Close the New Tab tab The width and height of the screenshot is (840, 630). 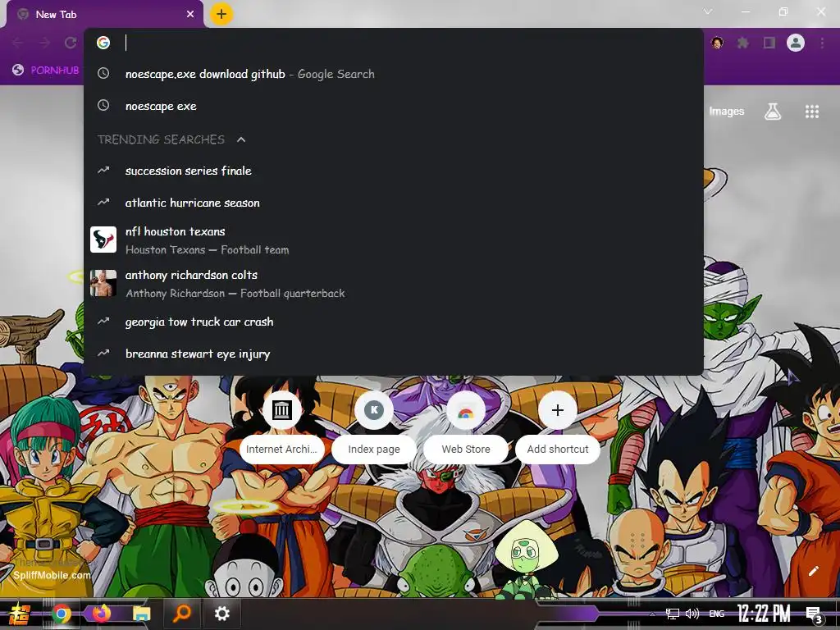coord(190,14)
